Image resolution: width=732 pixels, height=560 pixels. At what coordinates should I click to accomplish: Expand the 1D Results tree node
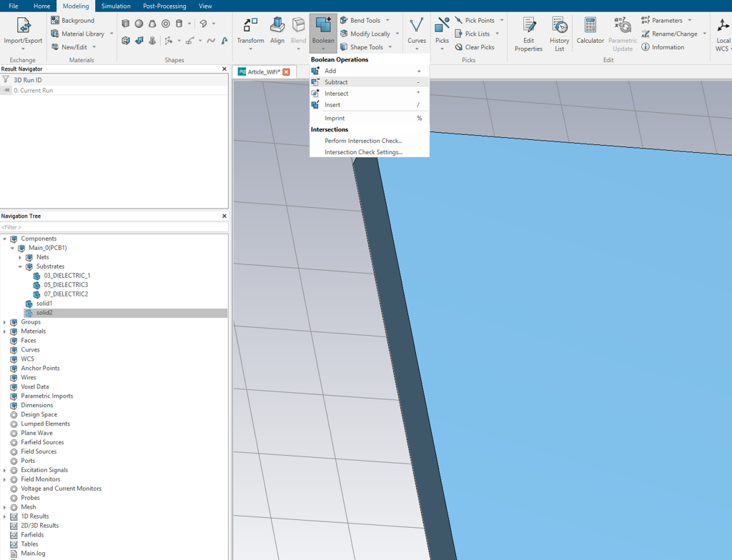pos(5,516)
